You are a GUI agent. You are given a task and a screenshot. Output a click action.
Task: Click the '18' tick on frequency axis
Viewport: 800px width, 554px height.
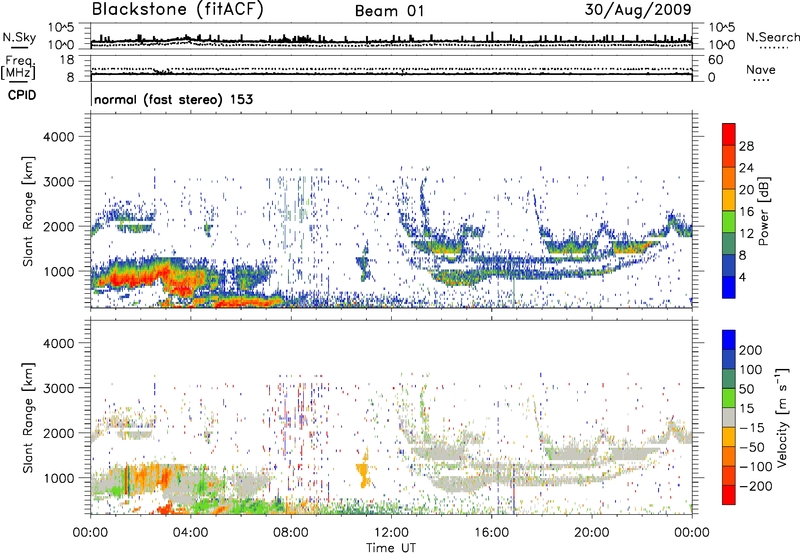(x=67, y=60)
